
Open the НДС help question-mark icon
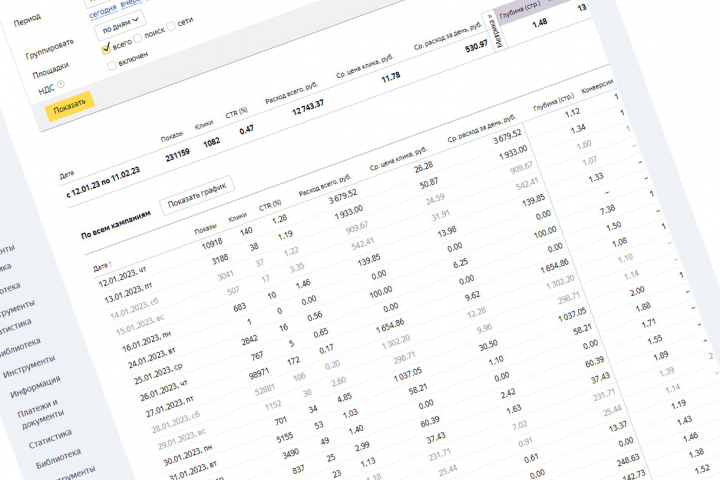point(61,84)
